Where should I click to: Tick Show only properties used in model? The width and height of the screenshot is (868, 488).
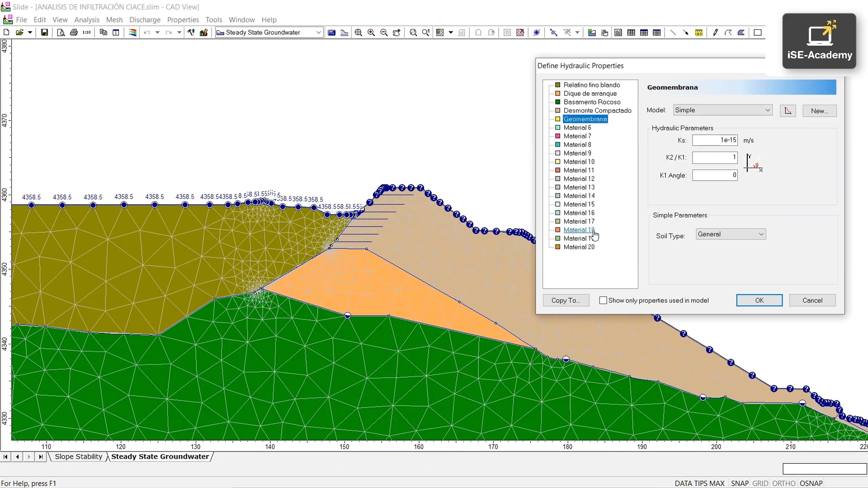(x=603, y=300)
